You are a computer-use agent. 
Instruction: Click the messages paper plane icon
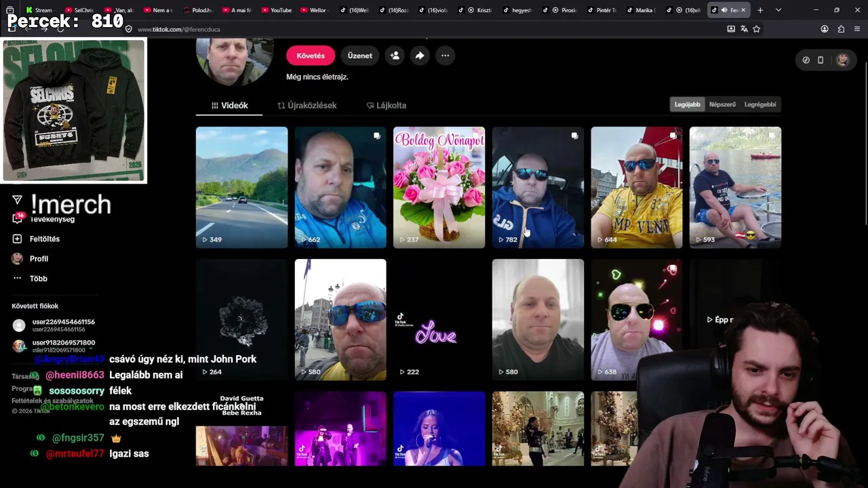tap(17, 199)
